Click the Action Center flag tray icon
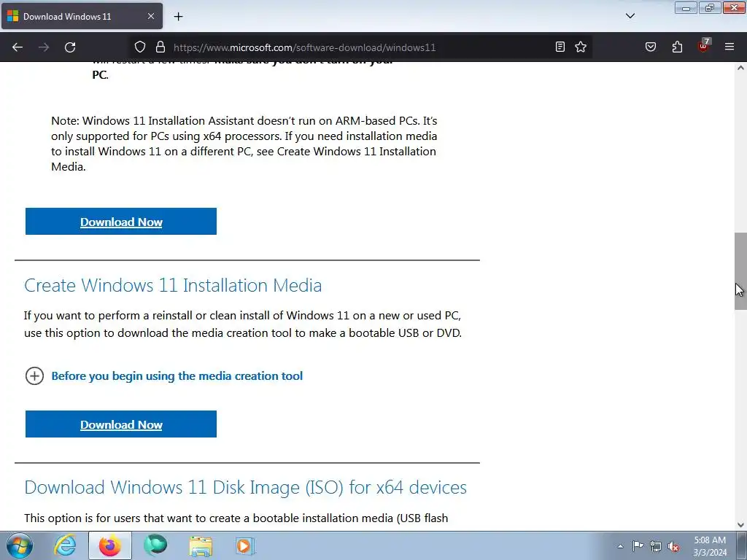The width and height of the screenshot is (747, 560). (638, 546)
